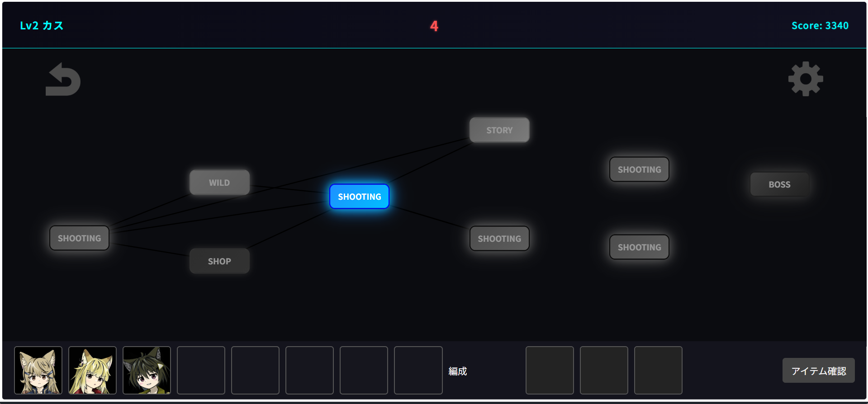
Task: Choose the WILD node
Action: point(219,183)
